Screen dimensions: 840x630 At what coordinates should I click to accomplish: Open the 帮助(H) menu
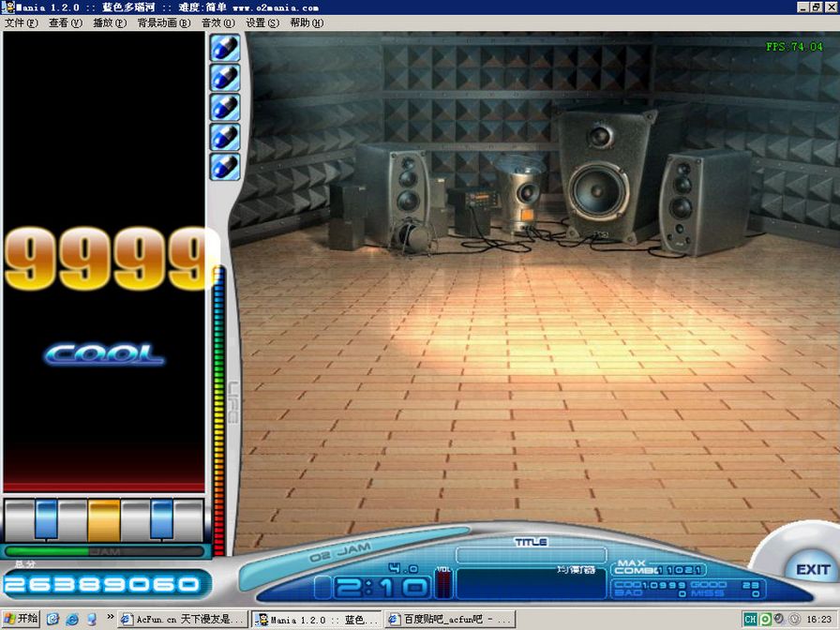click(307, 23)
